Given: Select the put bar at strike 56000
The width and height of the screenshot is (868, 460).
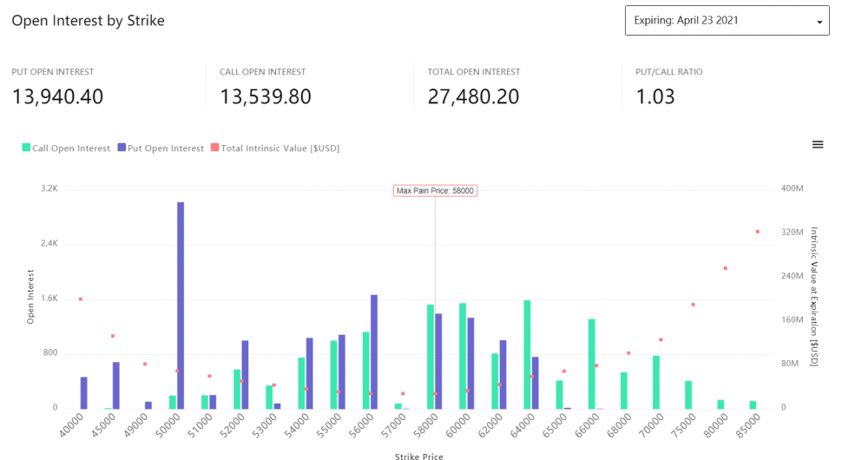Looking at the screenshot, I should (374, 352).
